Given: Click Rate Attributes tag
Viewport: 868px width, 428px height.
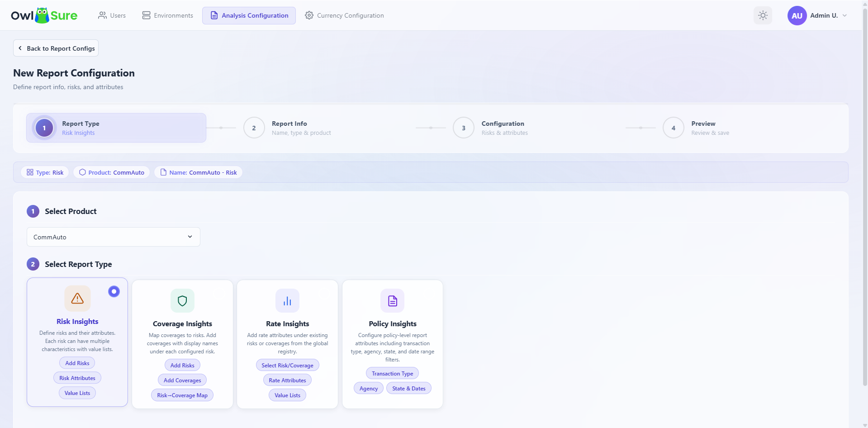Looking at the screenshot, I should pos(287,380).
